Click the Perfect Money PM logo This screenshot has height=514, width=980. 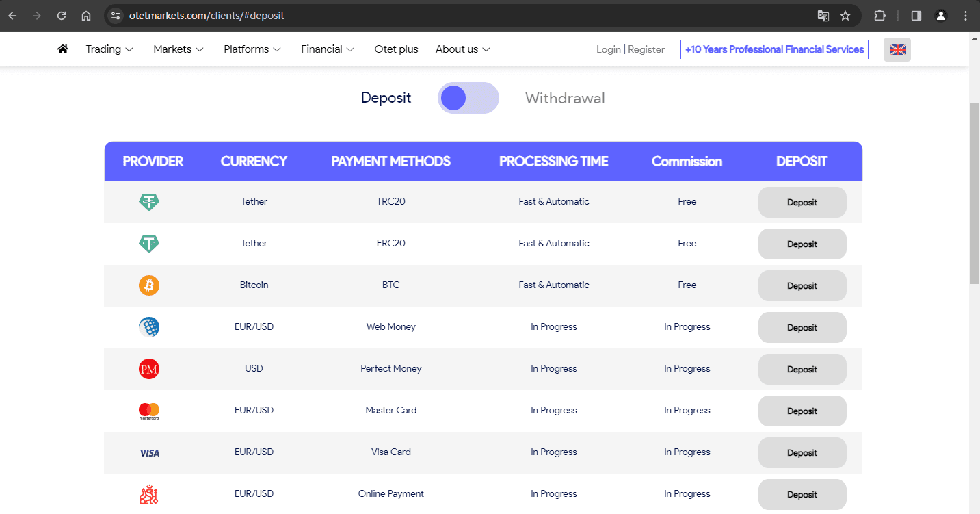pos(149,369)
